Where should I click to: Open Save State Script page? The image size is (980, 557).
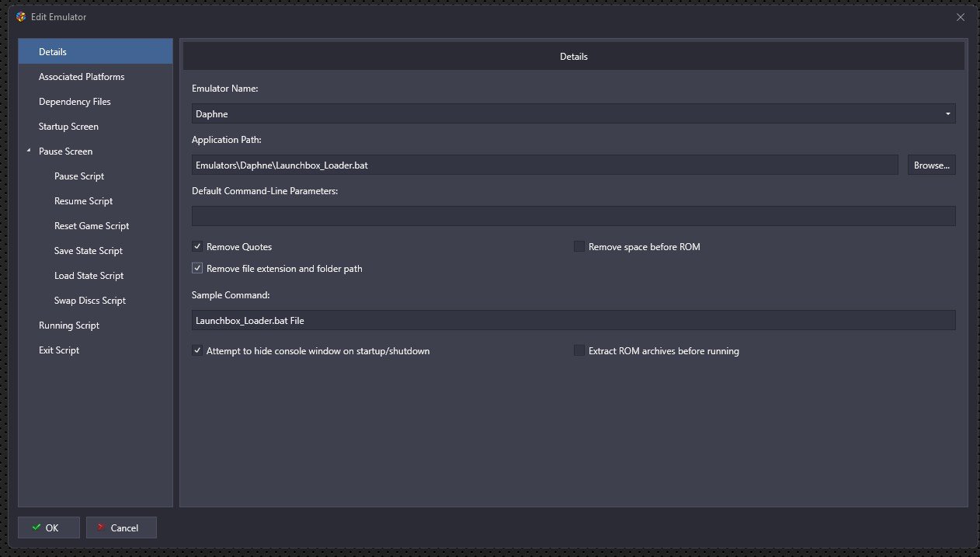pos(88,251)
